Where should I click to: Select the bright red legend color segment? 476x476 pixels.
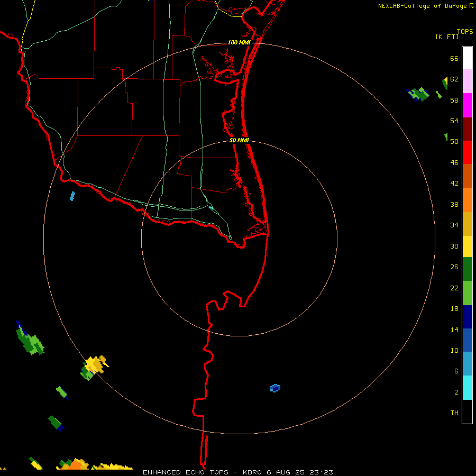467,152
